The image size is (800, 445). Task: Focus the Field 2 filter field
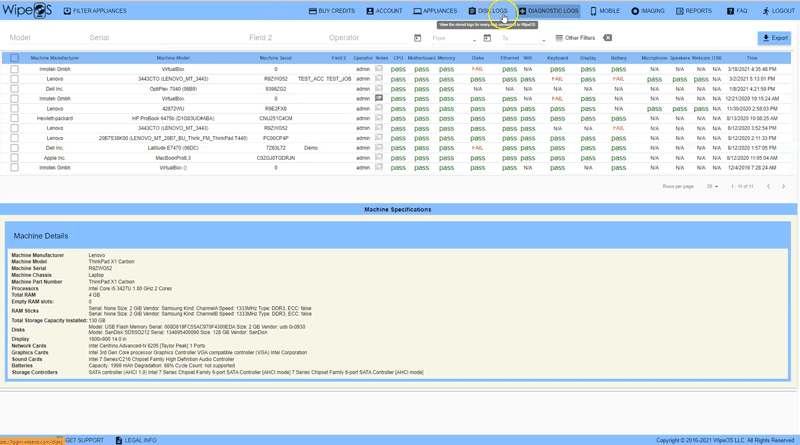(284, 38)
